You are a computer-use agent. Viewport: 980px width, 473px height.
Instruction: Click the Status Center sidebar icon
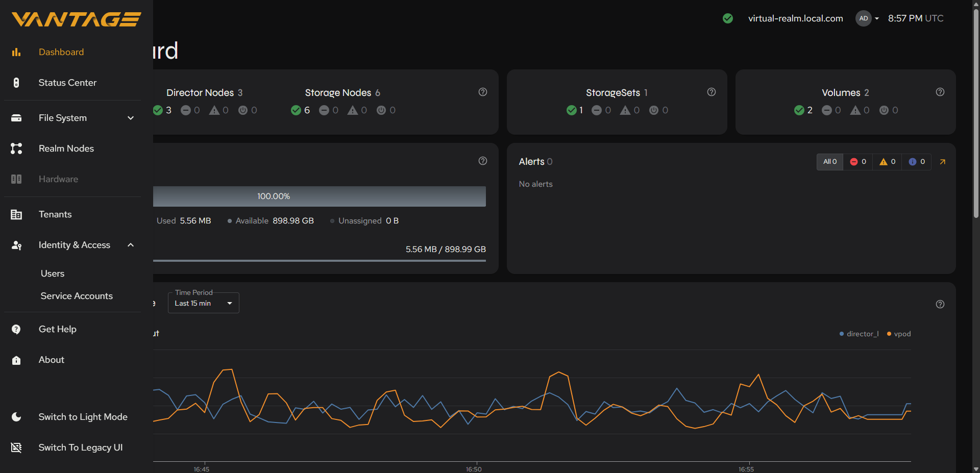pos(16,83)
